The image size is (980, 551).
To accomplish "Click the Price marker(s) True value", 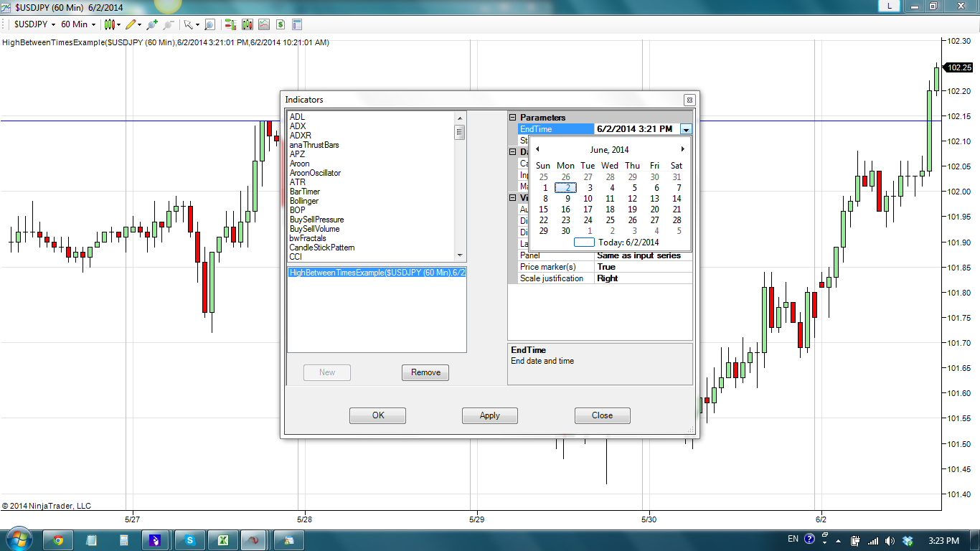I will pyautogui.click(x=644, y=267).
